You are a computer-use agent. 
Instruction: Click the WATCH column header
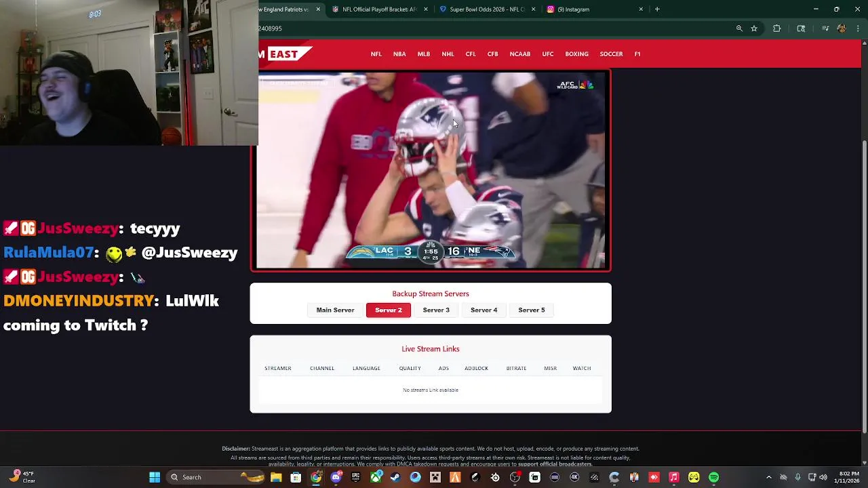[x=582, y=369]
